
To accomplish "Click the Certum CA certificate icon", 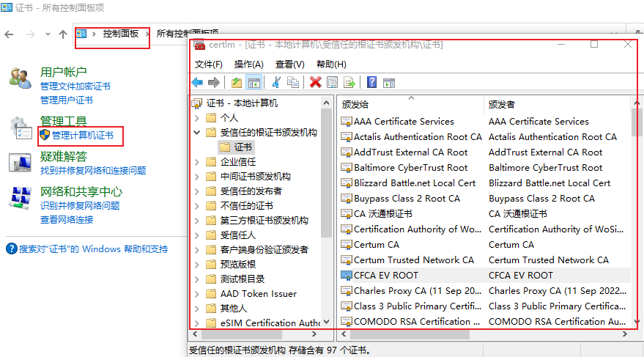I will coord(347,245).
